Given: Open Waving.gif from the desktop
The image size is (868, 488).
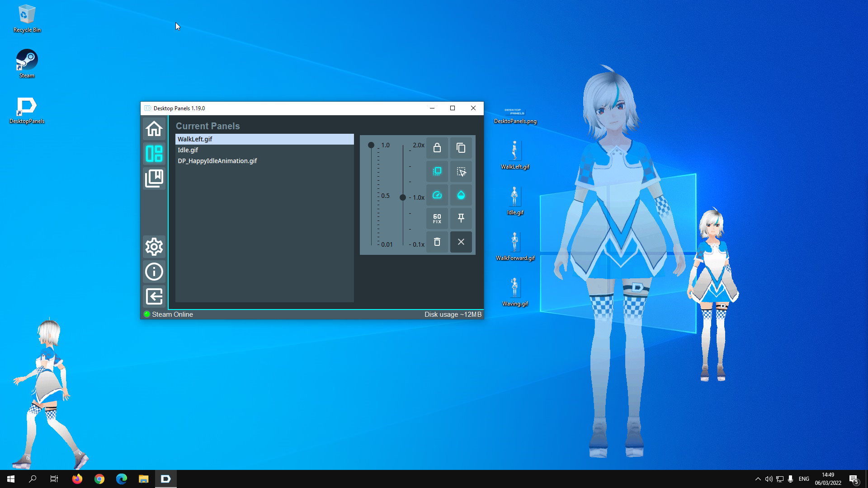Looking at the screenshot, I should 515,288.
